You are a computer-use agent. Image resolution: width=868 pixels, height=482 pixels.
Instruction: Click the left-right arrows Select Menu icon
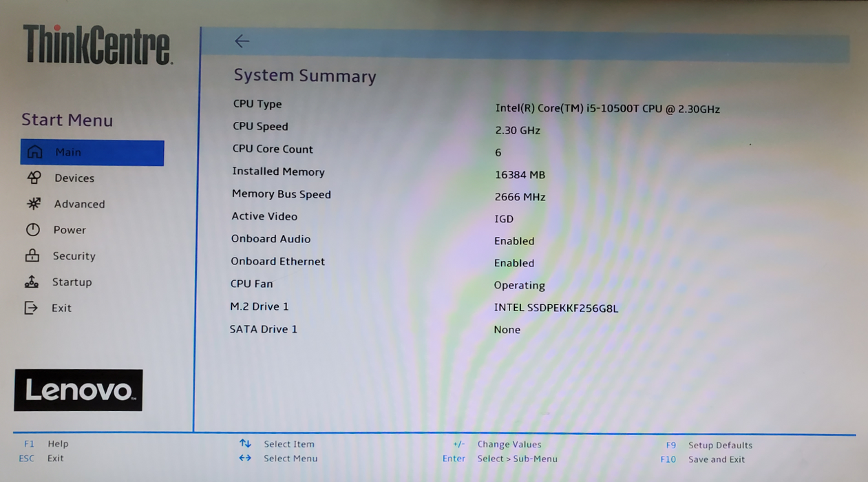(245, 458)
